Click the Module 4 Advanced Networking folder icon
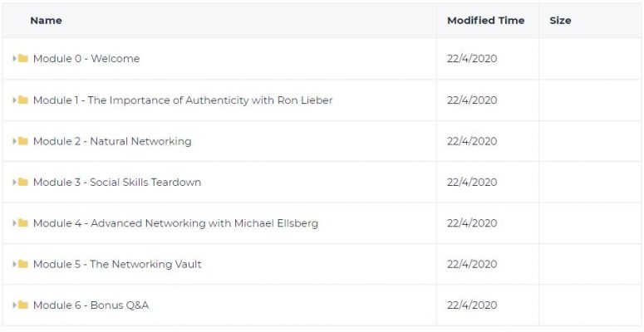This screenshot has width=644, height=332. click(x=23, y=223)
